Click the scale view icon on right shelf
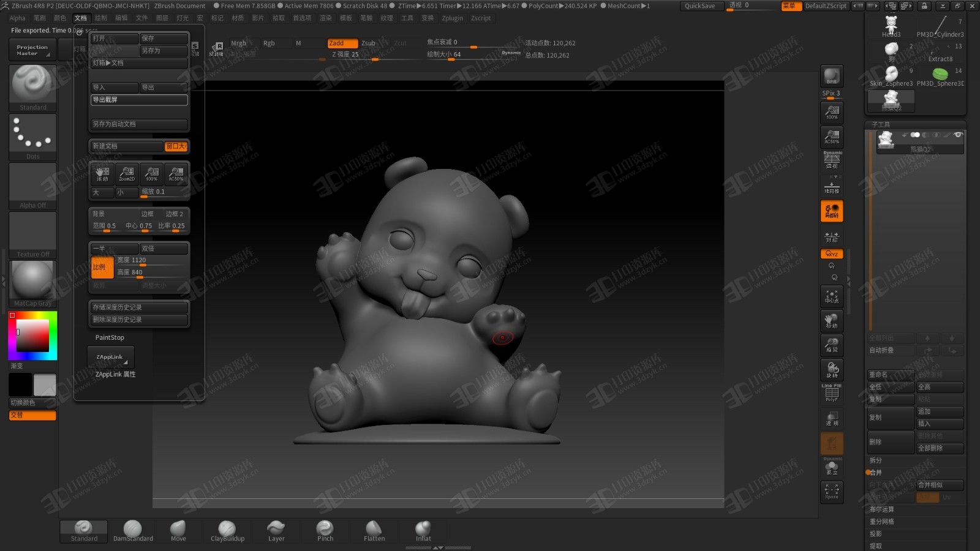 click(x=832, y=345)
